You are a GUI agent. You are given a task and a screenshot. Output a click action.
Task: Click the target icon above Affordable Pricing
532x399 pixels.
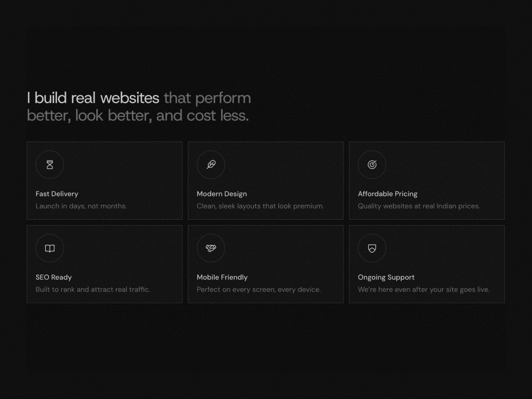tap(372, 164)
